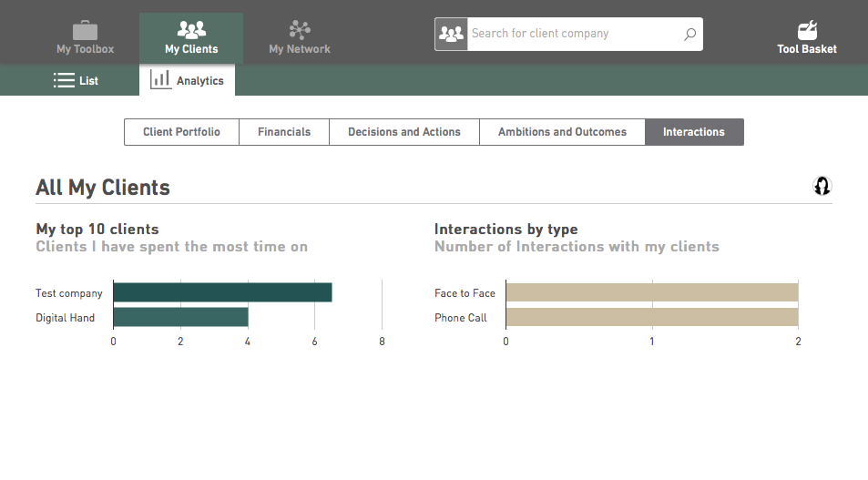Screen dimensions: 868x480
Task: Click axis value 6 on clients chart
Action: [x=314, y=342]
